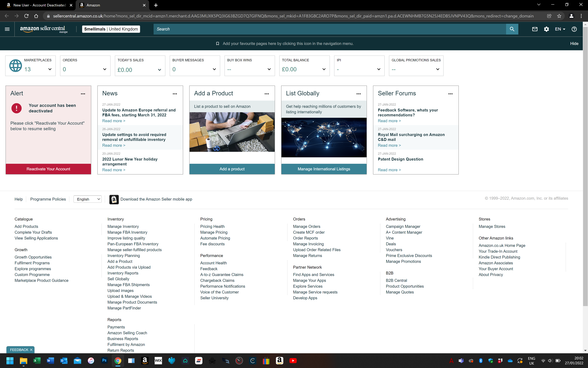This screenshot has height=368, width=588.
Task: Open List Globally card options menu
Action: pos(358,94)
